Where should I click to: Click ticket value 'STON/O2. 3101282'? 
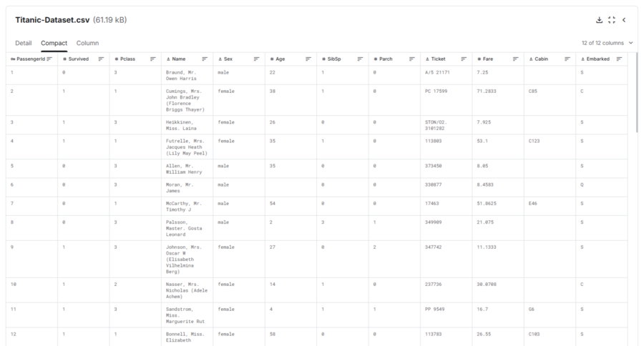tap(436, 125)
